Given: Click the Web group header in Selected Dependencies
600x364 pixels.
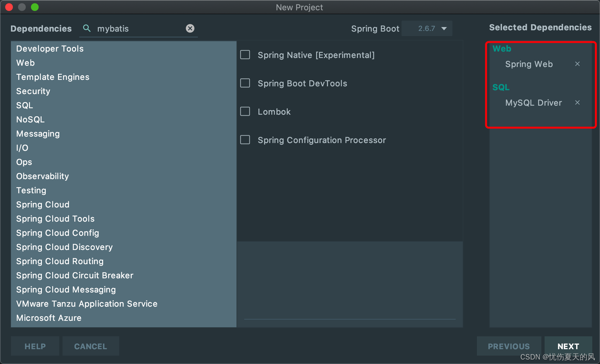Looking at the screenshot, I should (502, 49).
